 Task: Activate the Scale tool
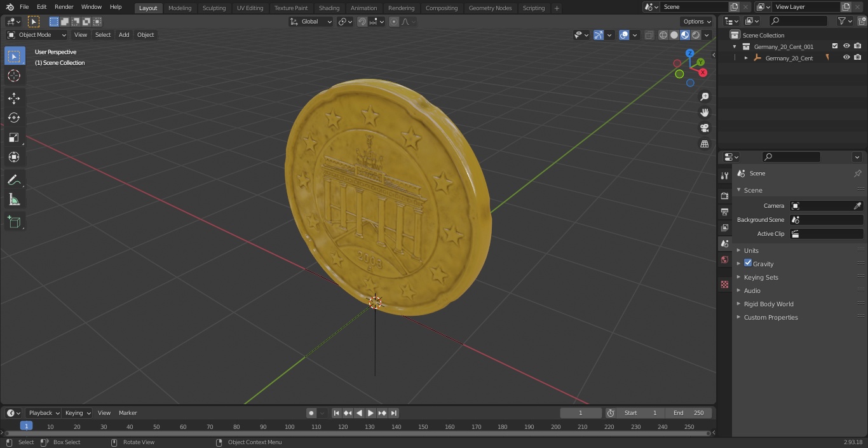pyautogui.click(x=14, y=137)
